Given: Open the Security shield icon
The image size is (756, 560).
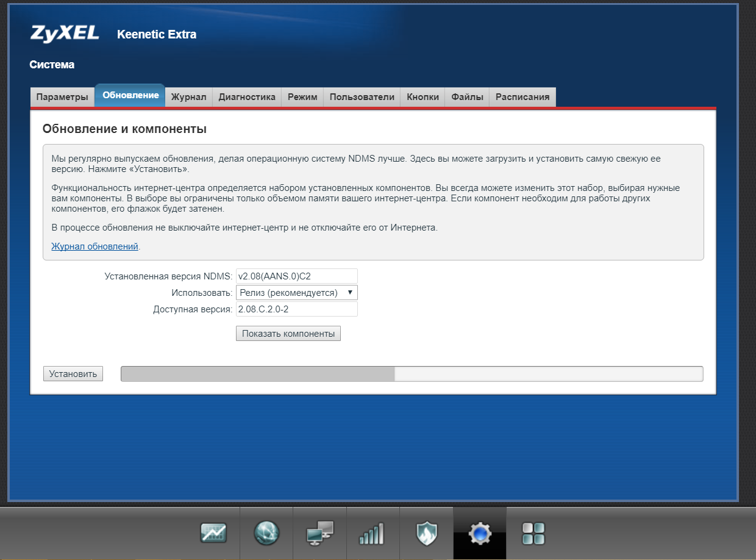Looking at the screenshot, I should click(x=426, y=533).
